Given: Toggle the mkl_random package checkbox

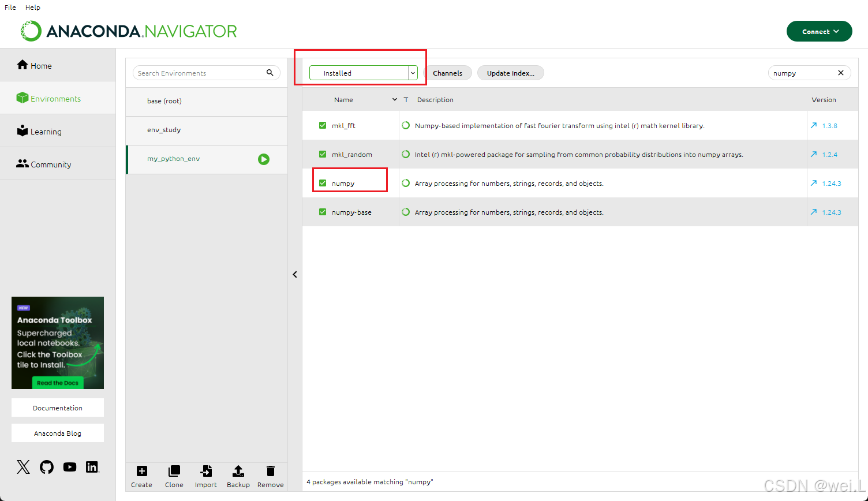Looking at the screenshot, I should (x=323, y=154).
